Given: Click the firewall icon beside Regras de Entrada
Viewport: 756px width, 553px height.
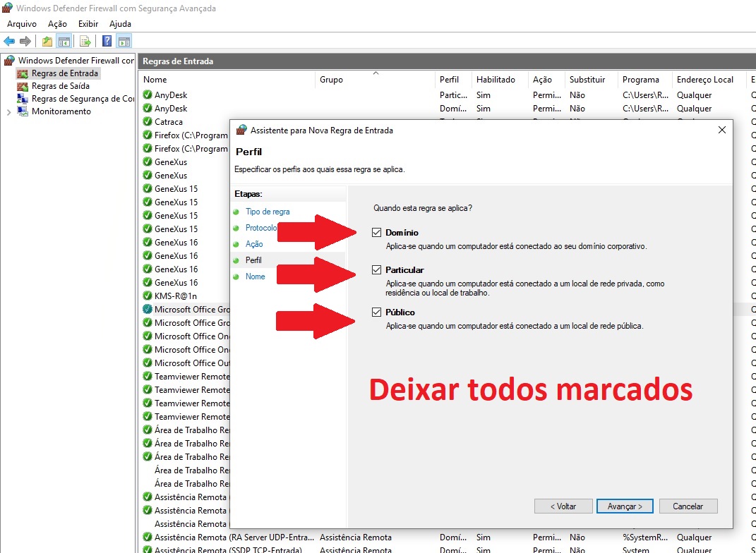Looking at the screenshot, I should tap(23, 73).
